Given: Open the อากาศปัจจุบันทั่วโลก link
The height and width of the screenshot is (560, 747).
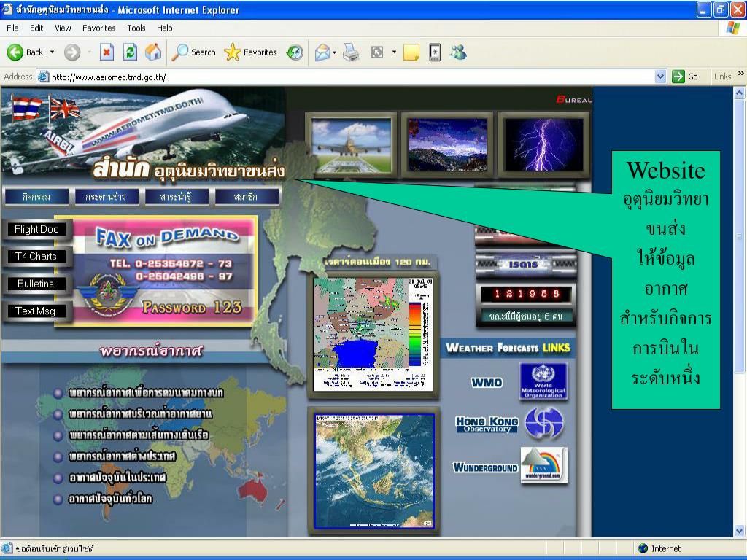Looking at the screenshot, I should point(111,499).
